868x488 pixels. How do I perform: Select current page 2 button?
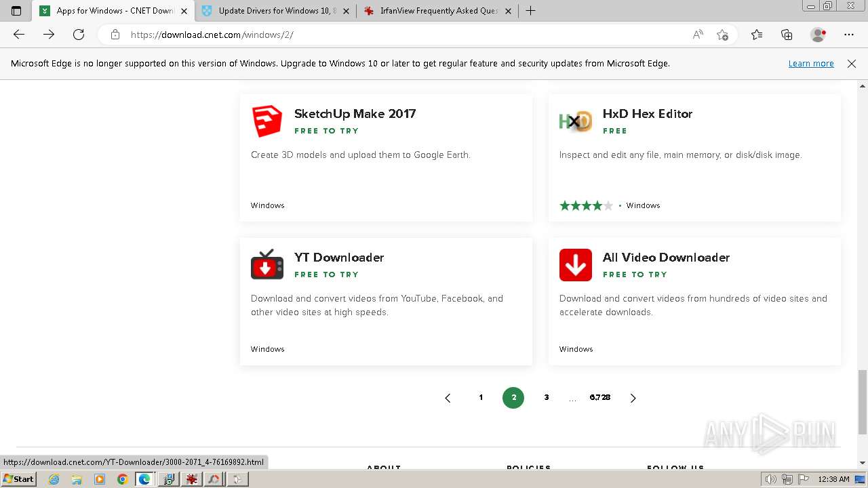pos(513,398)
